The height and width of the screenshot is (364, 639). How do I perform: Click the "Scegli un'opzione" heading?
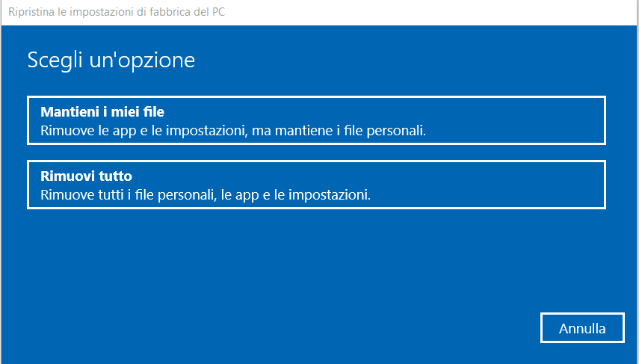pyautogui.click(x=111, y=60)
